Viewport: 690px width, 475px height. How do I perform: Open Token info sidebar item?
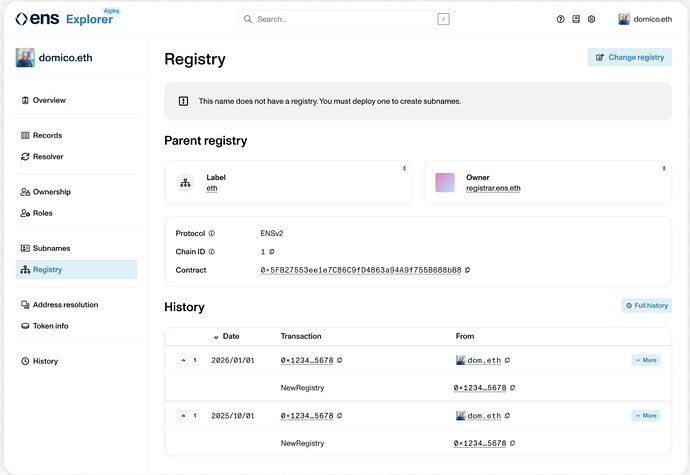(76, 326)
